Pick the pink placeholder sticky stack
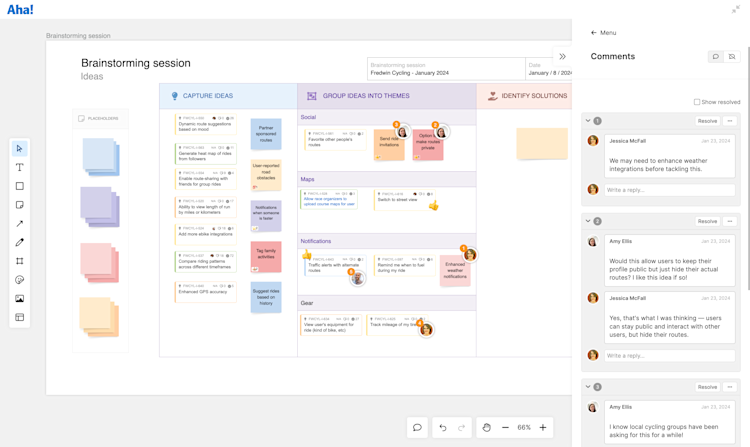Image resolution: width=750 pixels, height=447 pixels. pyautogui.click(x=99, y=262)
